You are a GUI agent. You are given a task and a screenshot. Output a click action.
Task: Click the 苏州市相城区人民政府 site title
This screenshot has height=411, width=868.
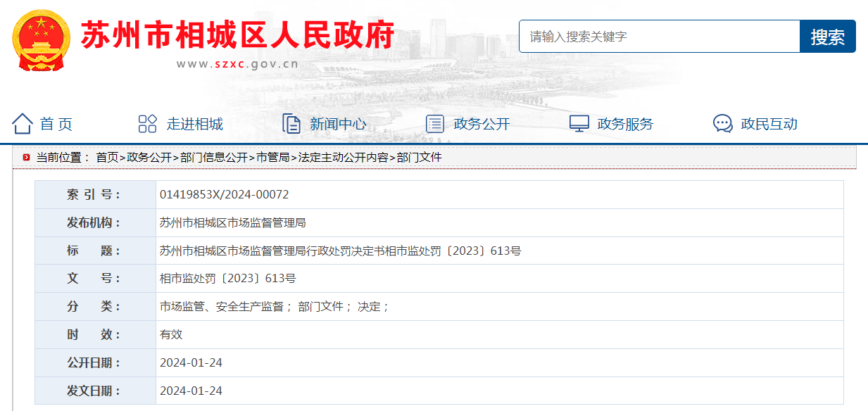237,34
